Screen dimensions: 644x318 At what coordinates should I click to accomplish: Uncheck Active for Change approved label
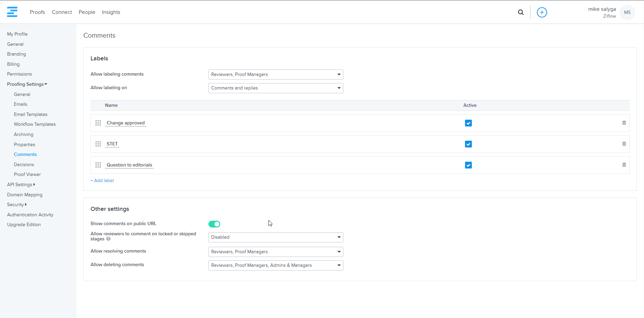468,123
